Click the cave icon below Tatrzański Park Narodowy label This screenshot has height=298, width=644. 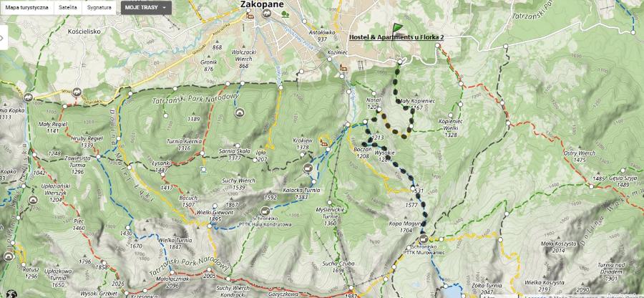coord(239,112)
